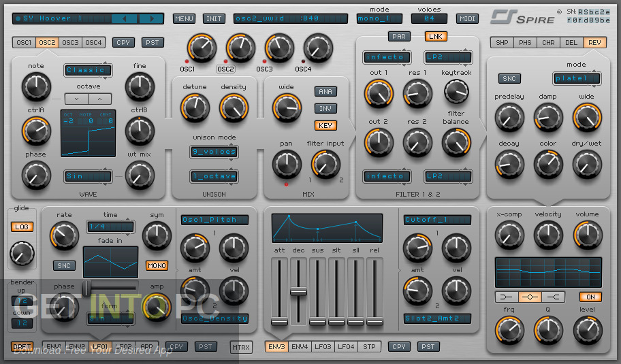Screen dimensions: 621x364
Task: Turn the filter balance knob
Action: click(456, 142)
